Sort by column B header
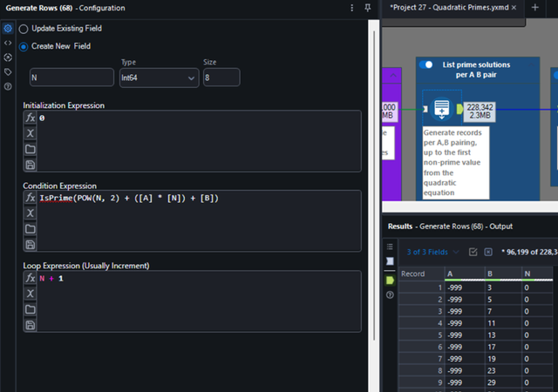The width and height of the screenshot is (558, 392). click(x=503, y=274)
